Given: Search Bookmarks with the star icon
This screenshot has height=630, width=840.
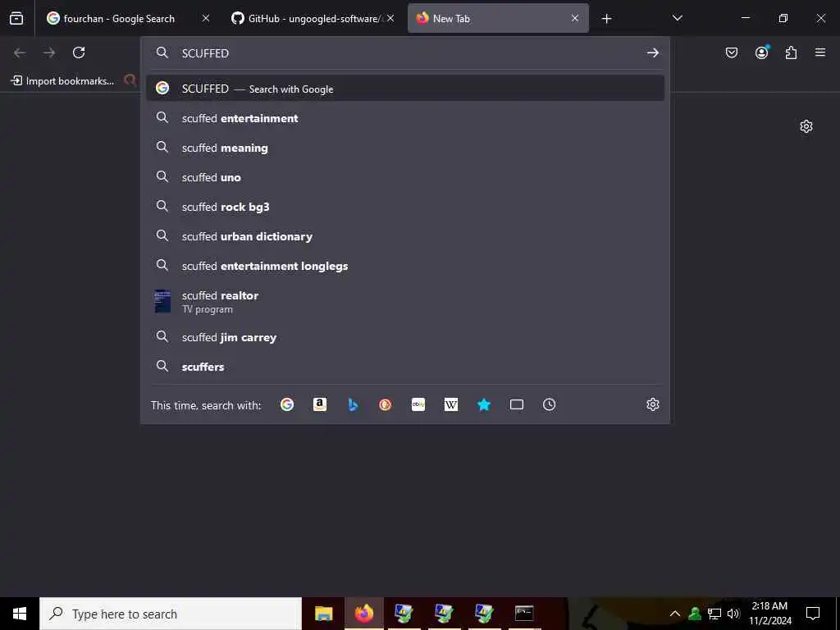Looking at the screenshot, I should (x=484, y=405).
